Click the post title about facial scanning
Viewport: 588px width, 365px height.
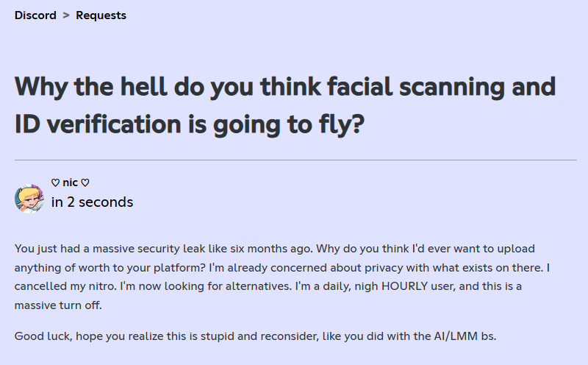(284, 87)
